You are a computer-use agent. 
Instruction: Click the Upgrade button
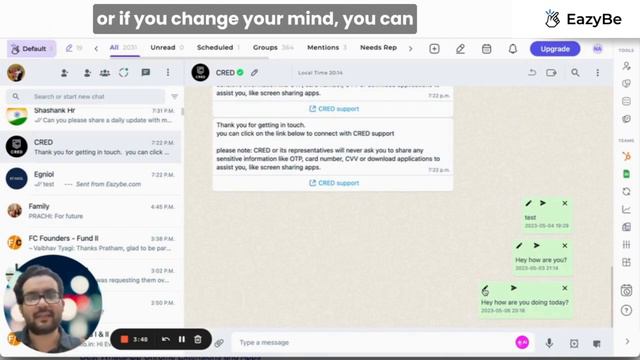555,49
